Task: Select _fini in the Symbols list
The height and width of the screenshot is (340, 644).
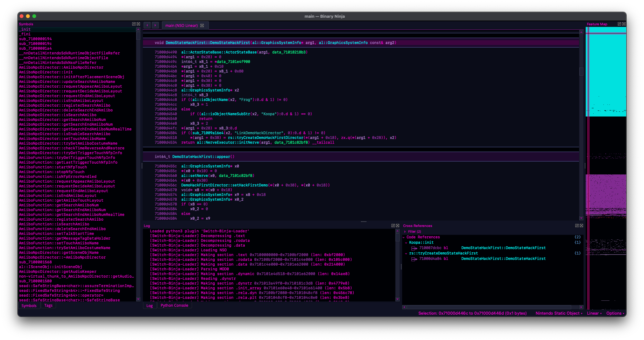Action: point(77,34)
